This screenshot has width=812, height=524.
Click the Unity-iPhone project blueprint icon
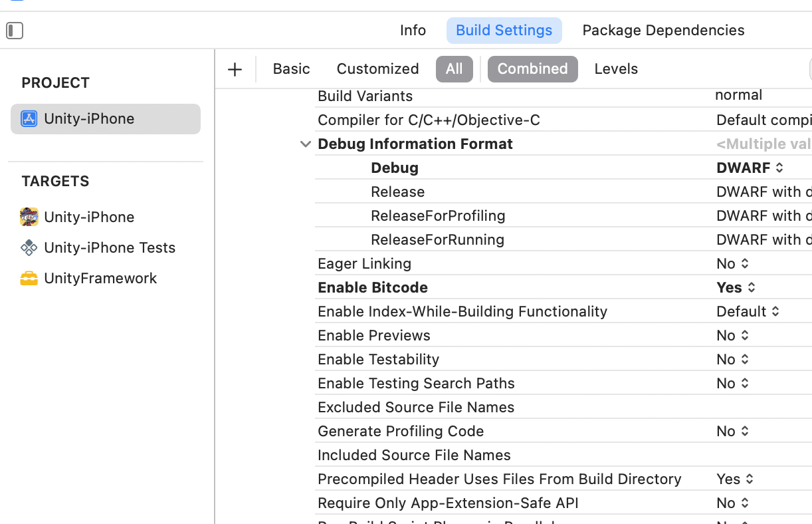(x=29, y=119)
